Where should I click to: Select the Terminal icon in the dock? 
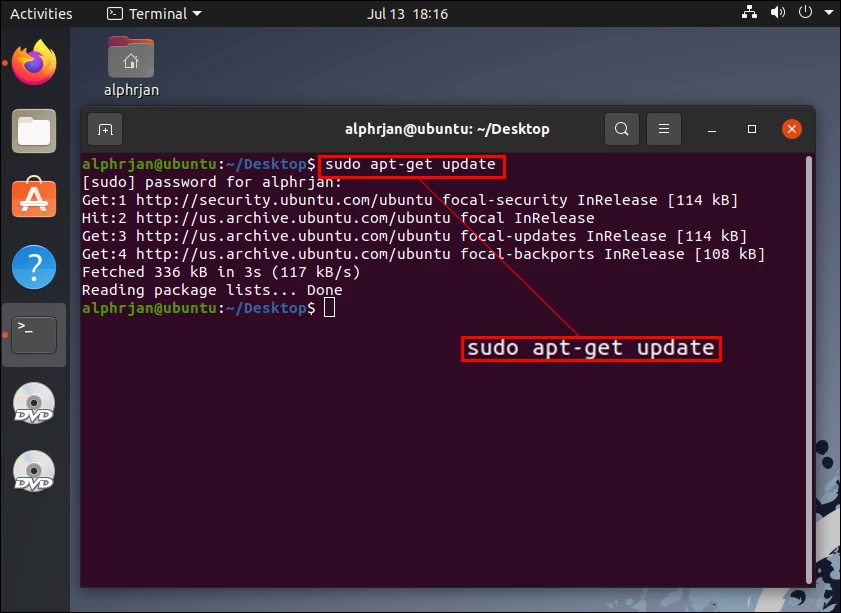point(33,335)
